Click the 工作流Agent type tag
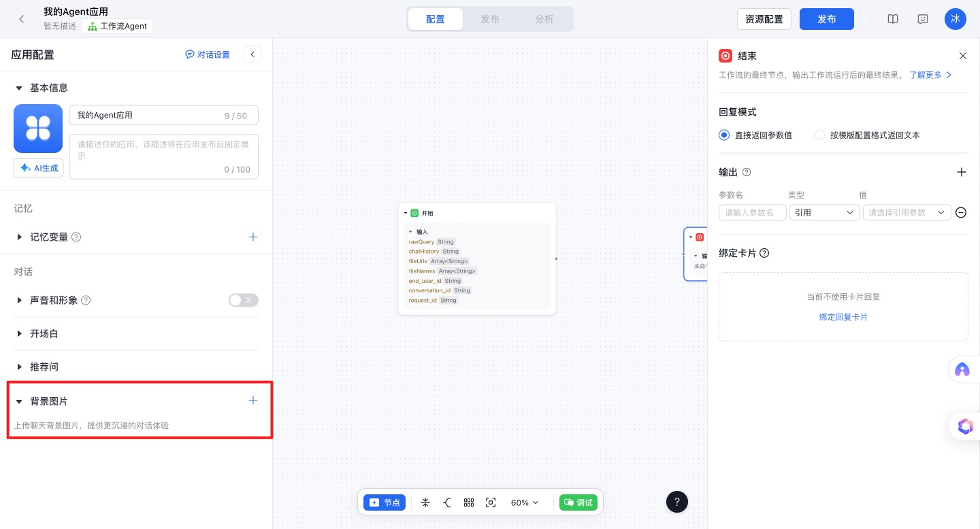Viewport: 980px width, 529px height. point(118,26)
